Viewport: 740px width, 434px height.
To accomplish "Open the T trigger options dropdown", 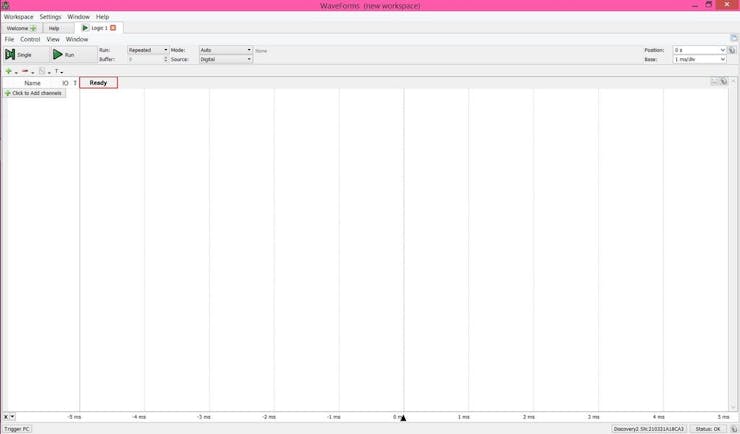I will click(59, 72).
